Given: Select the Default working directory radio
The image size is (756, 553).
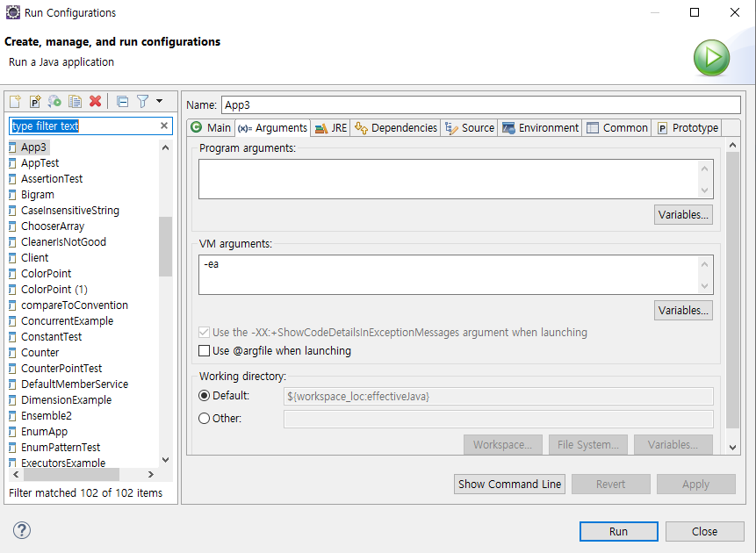Looking at the screenshot, I should click(205, 396).
